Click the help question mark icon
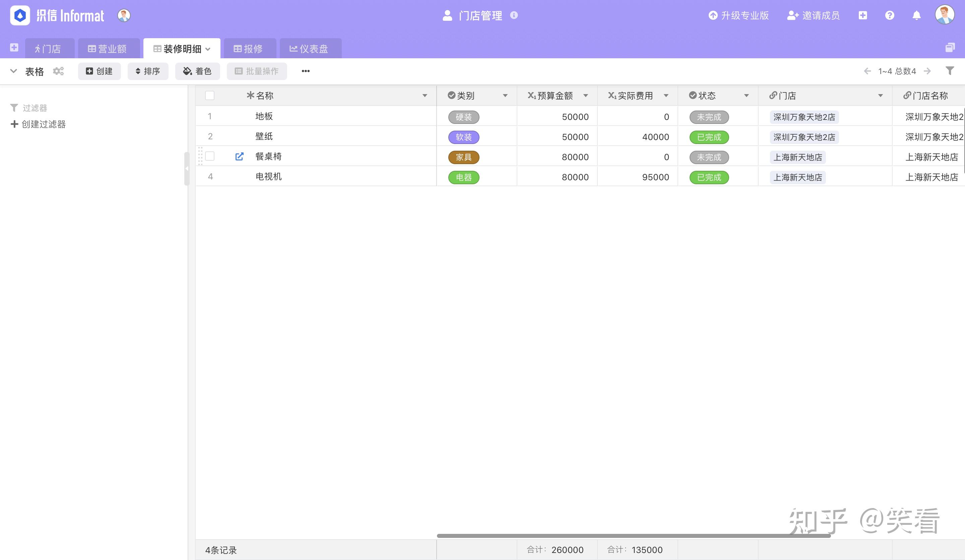This screenshot has width=965, height=560. (x=890, y=15)
